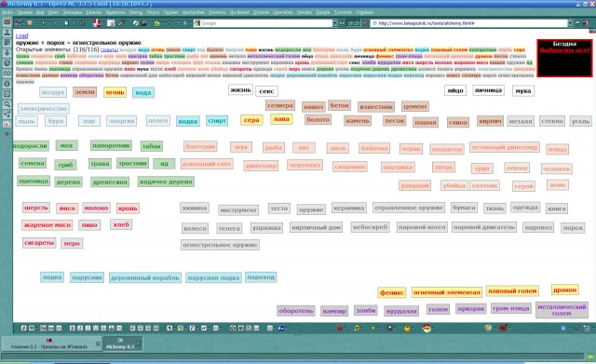
Task: Pick the селитра element tile
Action: 280,105
